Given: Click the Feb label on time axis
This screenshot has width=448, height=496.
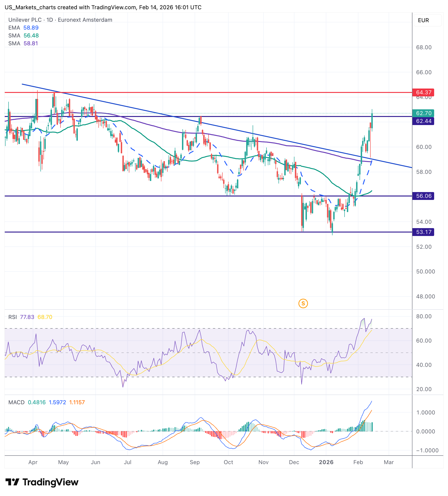Looking at the screenshot, I should [358, 462].
